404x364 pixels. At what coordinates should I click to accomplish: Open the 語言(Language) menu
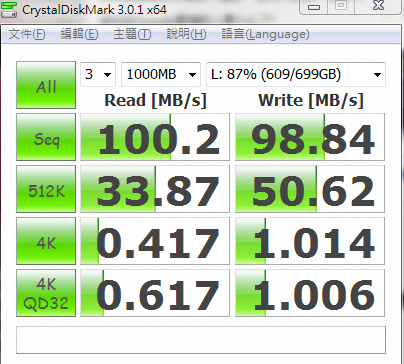click(x=265, y=34)
